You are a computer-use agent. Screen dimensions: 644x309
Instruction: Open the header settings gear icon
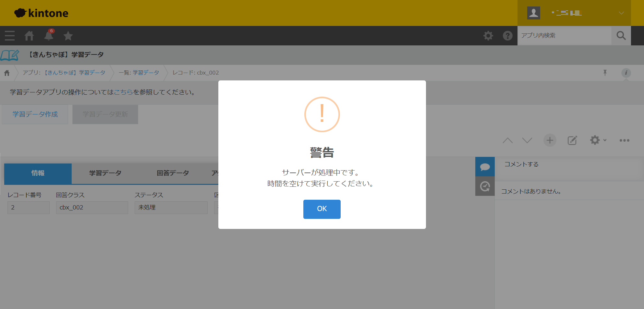[488, 36]
